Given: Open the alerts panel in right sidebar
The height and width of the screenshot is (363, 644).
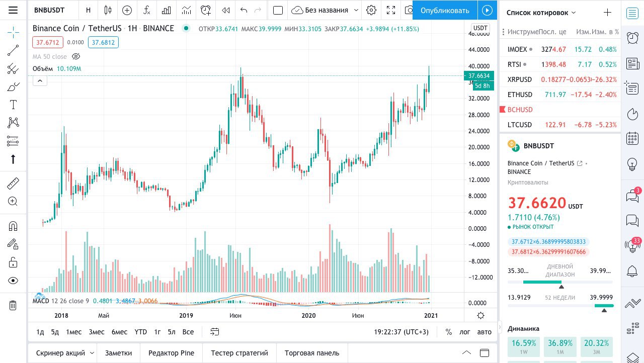Looking at the screenshot, I should coord(632,38).
